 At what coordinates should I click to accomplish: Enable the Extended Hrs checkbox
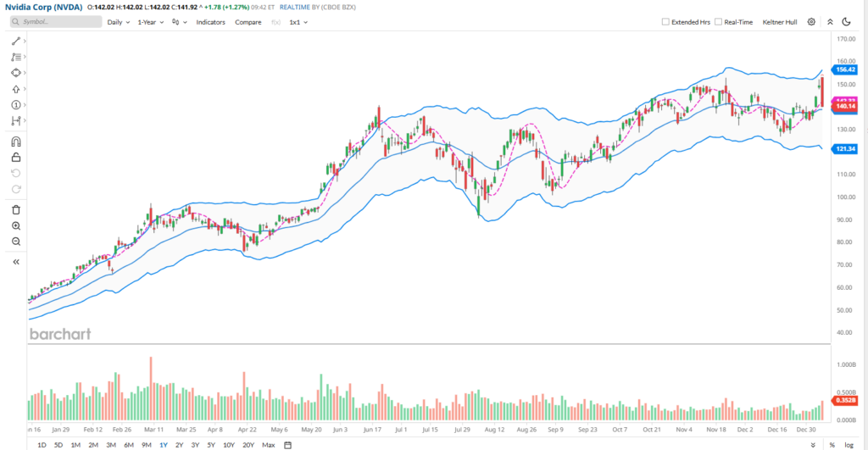pos(666,22)
